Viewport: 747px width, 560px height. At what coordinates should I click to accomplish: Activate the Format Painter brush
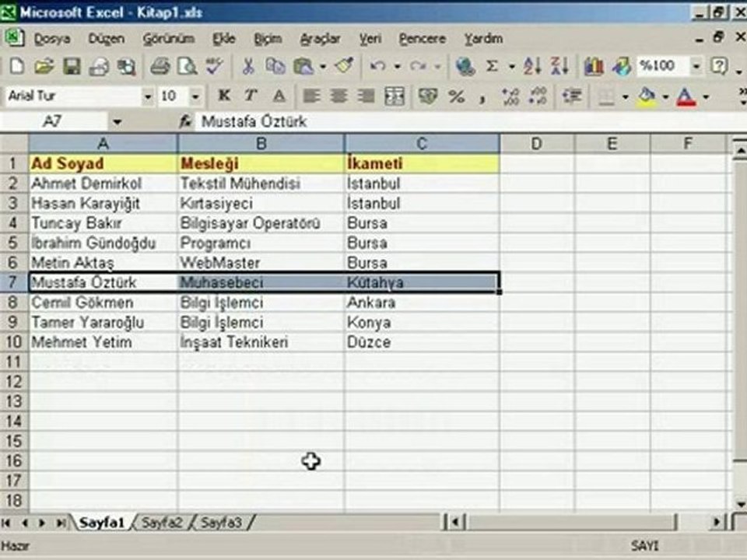[x=345, y=66]
